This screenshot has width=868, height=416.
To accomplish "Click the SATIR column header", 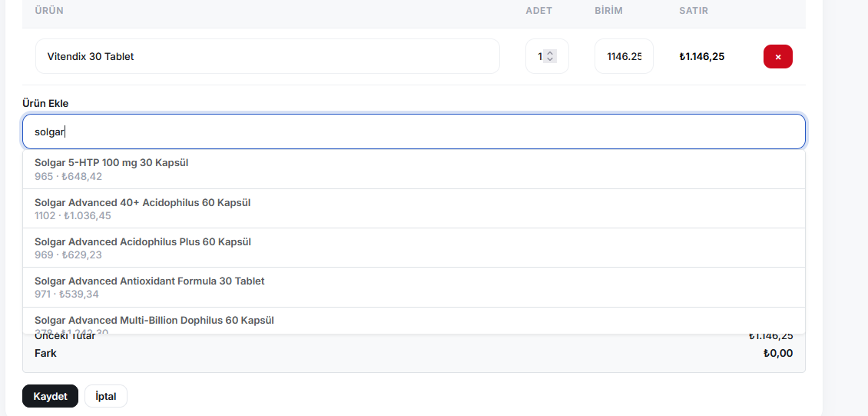I will click(694, 11).
